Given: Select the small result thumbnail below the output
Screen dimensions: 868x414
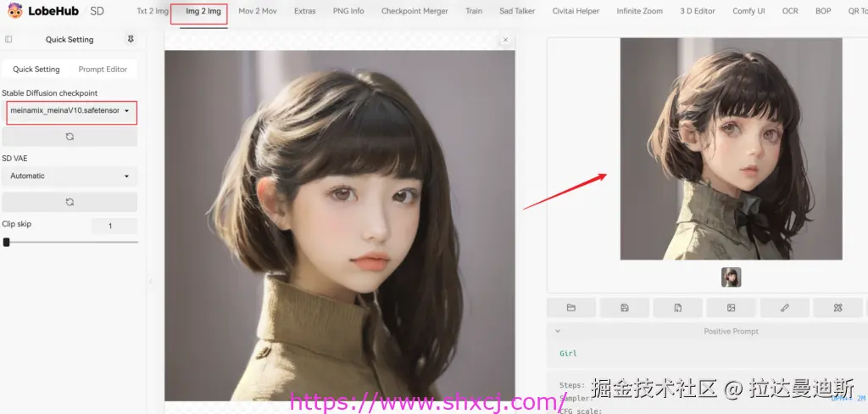Looking at the screenshot, I should coord(731,277).
